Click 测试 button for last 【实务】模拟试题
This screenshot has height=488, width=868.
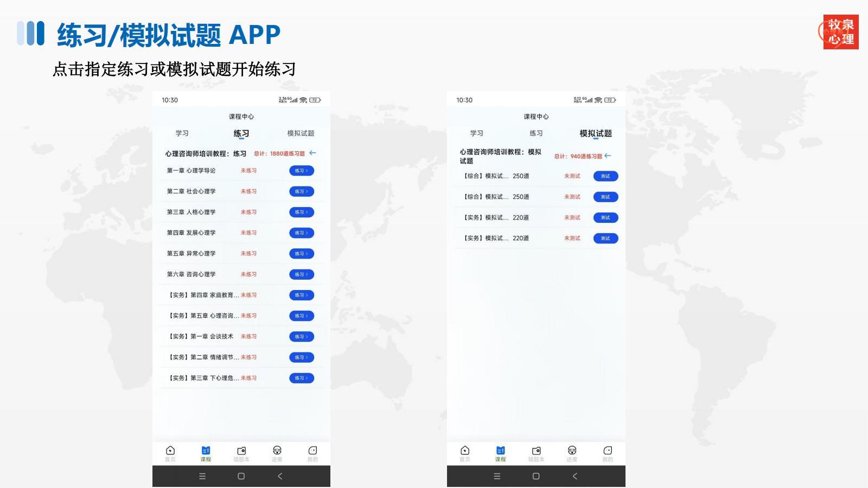(605, 239)
